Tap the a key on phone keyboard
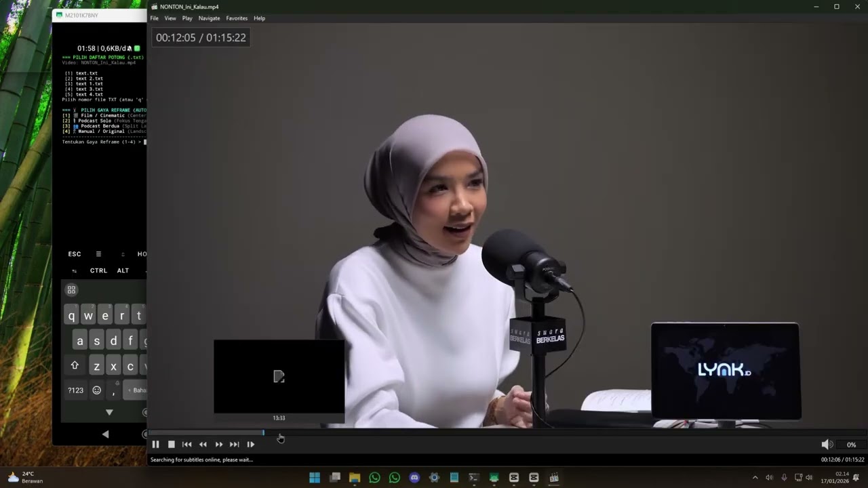This screenshot has width=868, height=488. [x=80, y=341]
